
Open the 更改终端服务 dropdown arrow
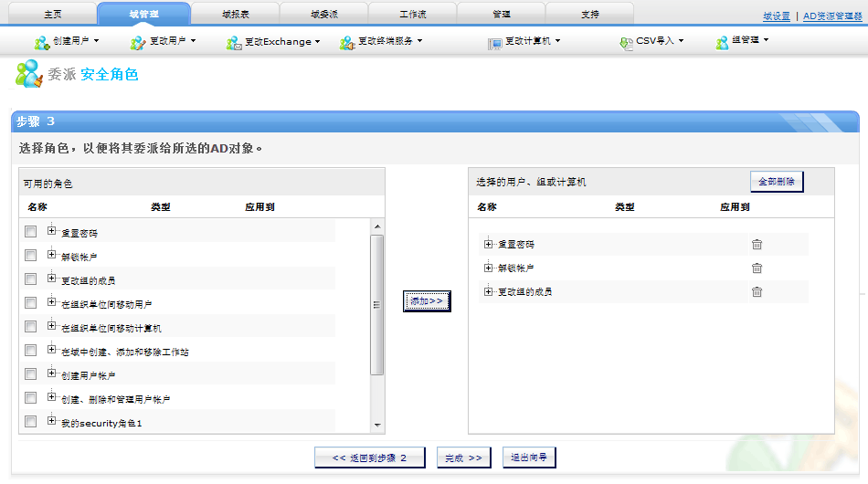pos(419,41)
